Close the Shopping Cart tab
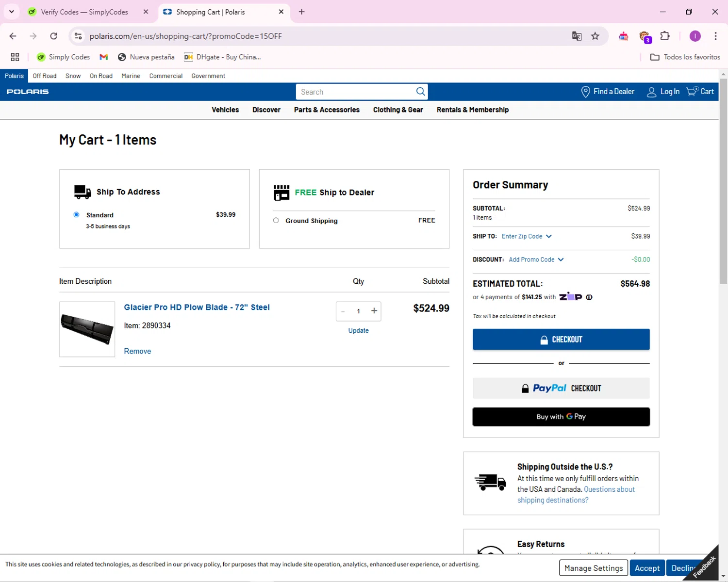 point(281,12)
